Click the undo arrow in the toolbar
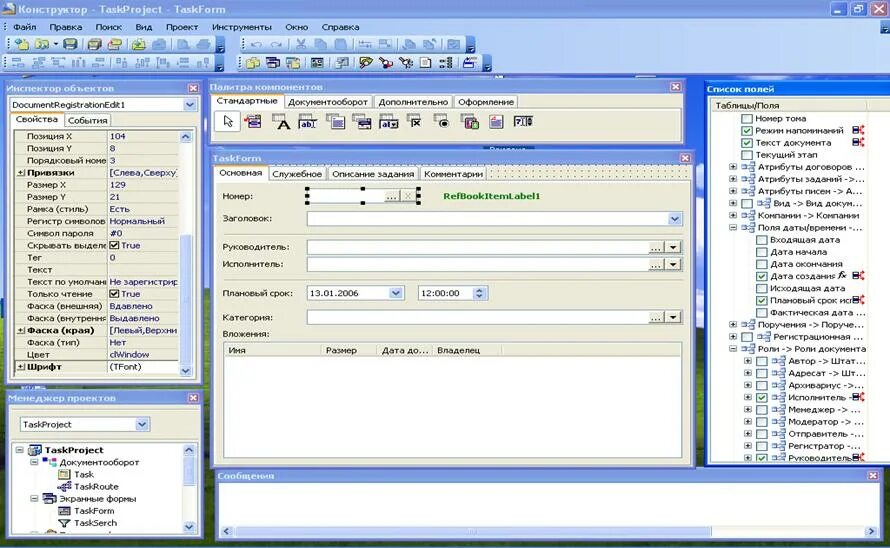This screenshot has width=890, height=548. tap(256, 45)
